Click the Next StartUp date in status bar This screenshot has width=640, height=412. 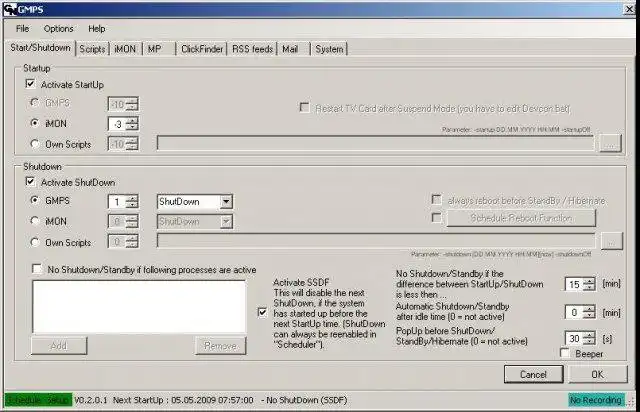(212, 400)
